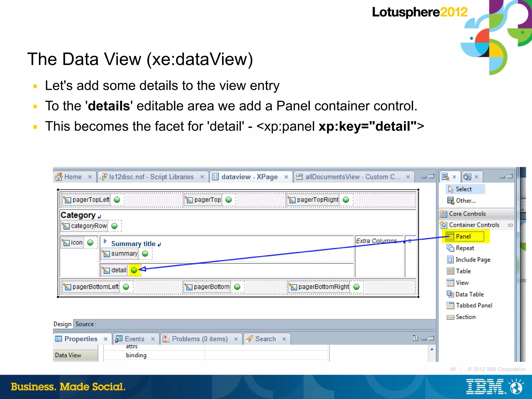
Task: Click the pagerTopLeft editable area icon
Action: [x=67, y=200]
